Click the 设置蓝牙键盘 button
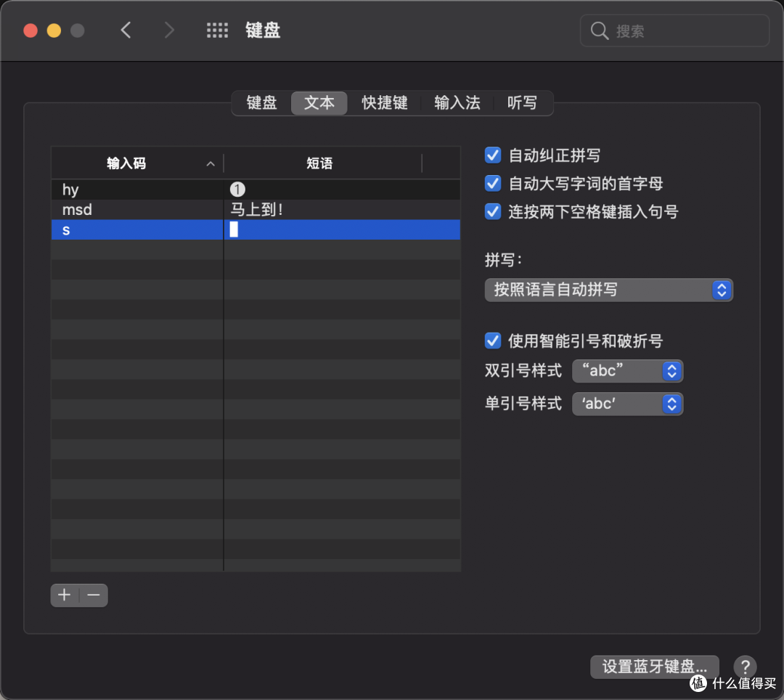The height and width of the screenshot is (700, 784). coord(654,667)
